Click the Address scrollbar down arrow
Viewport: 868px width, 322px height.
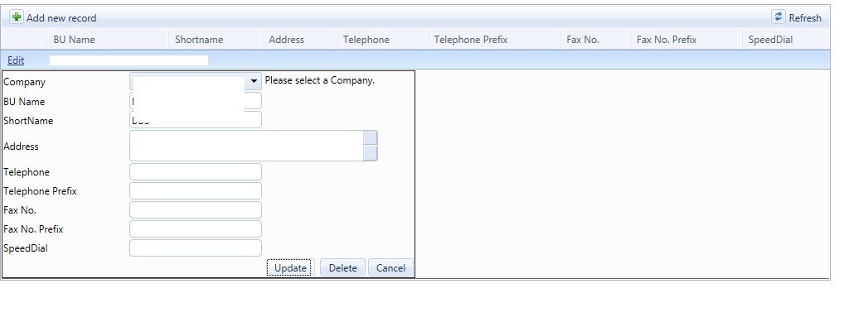[371, 153]
